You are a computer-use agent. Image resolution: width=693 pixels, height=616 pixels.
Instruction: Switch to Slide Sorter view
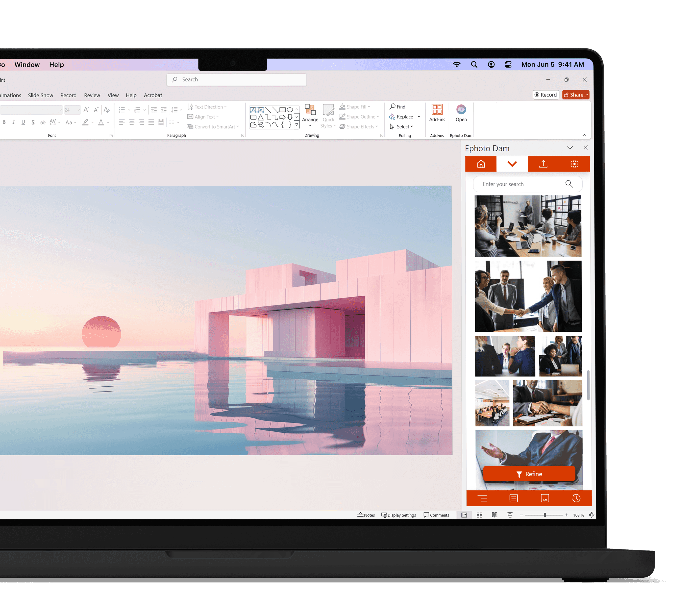click(479, 515)
